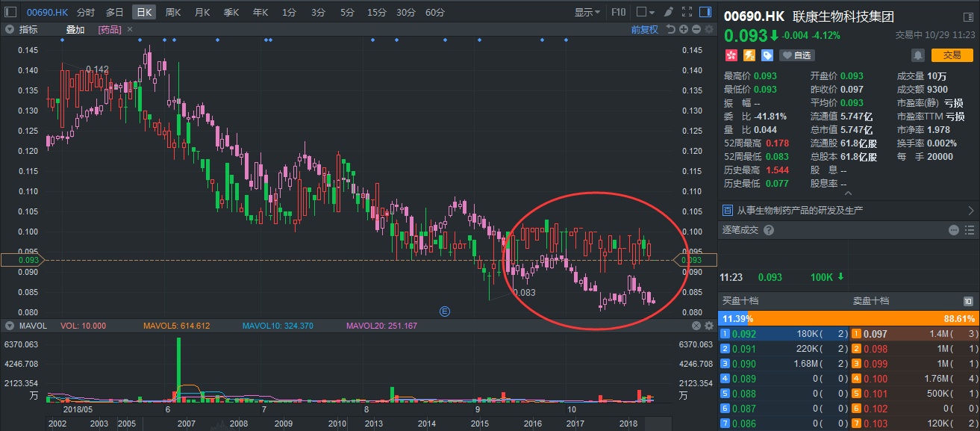Remove the 药品 overlay with X
980x431 pixels.
tap(130, 29)
